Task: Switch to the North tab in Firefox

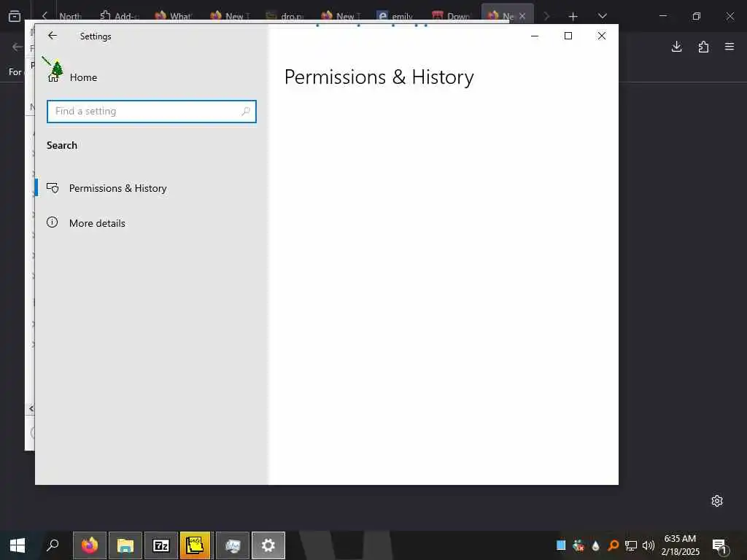Action: coord(70,16)
